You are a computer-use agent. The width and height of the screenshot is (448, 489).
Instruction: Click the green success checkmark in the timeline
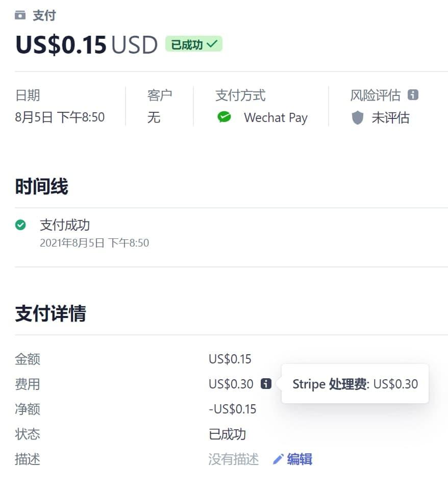[x=21, y=225]
